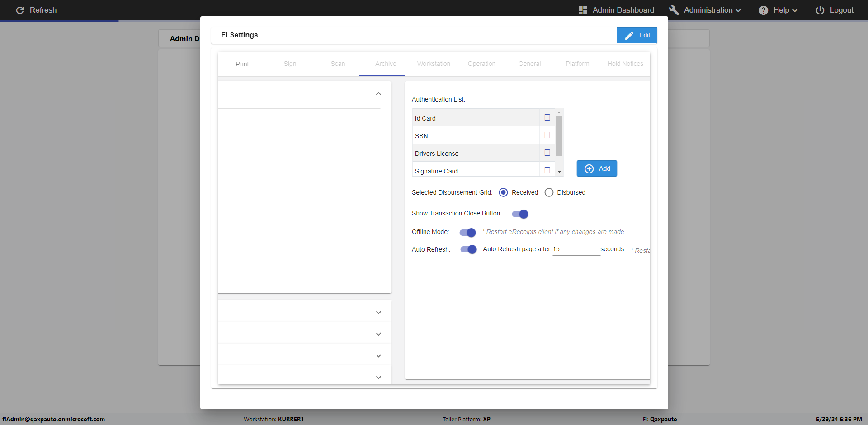
Task: Click the pencil icon on Edit button
Action: [629, 35]
